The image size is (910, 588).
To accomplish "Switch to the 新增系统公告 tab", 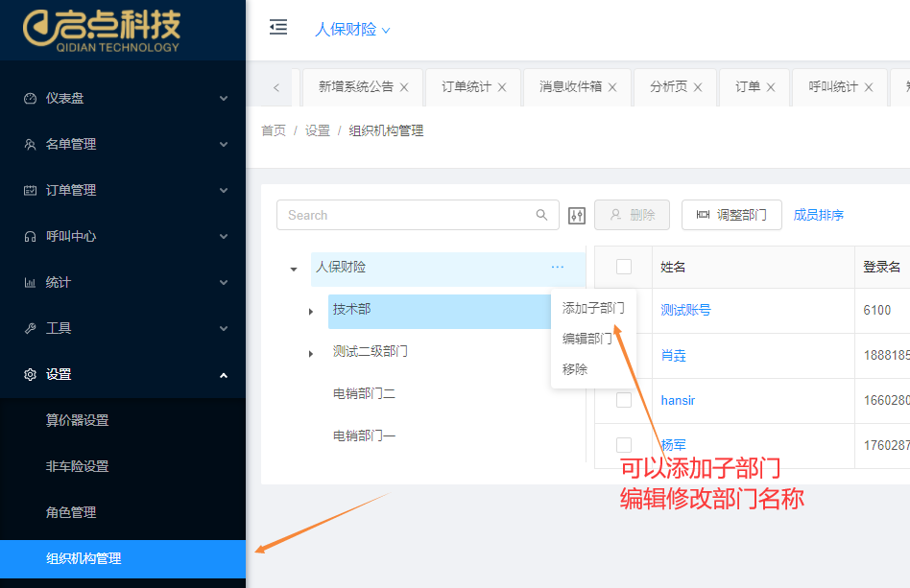I will tap(356, 87).
